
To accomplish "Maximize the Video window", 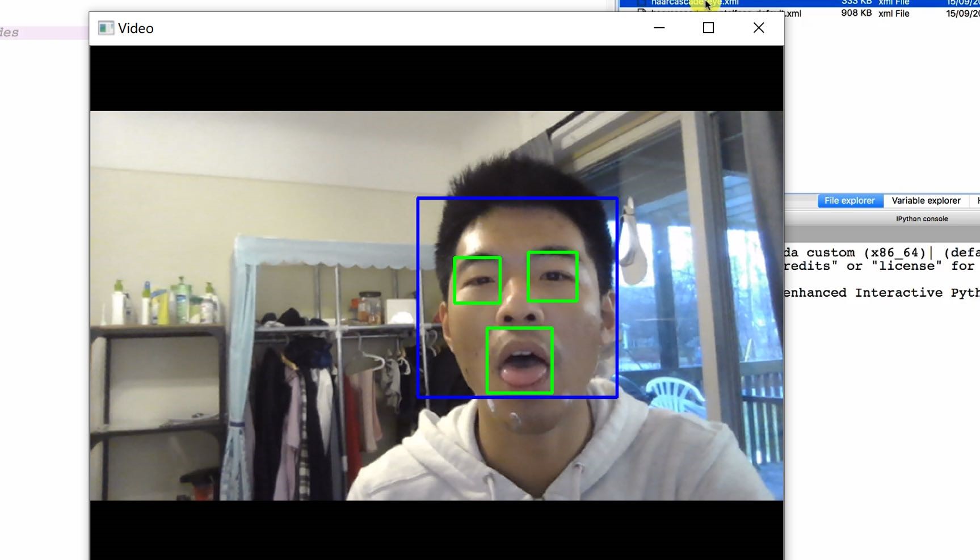I will (x=708, y=28).
